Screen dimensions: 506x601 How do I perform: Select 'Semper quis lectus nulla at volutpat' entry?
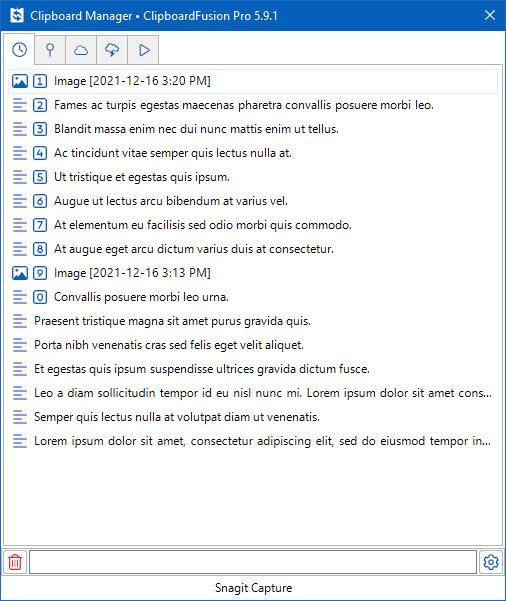click(x=253, y=417)
